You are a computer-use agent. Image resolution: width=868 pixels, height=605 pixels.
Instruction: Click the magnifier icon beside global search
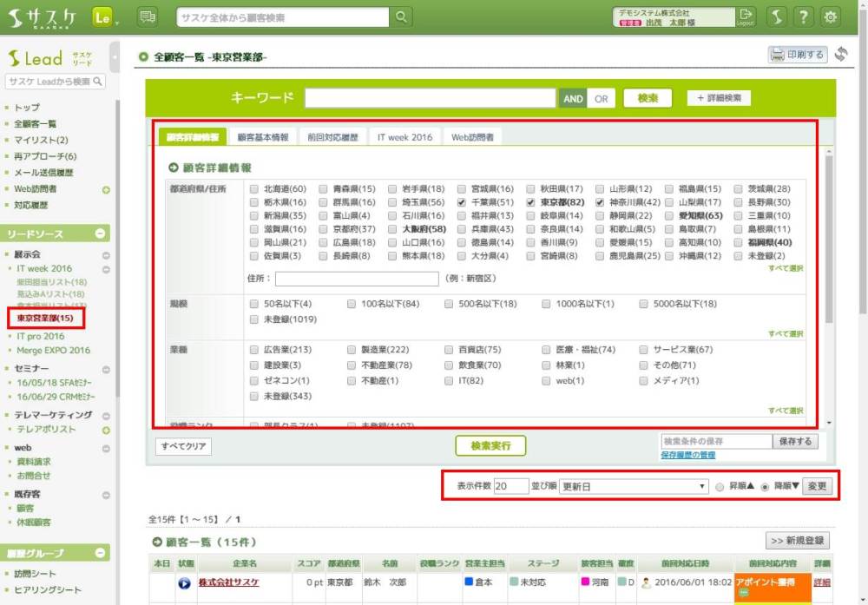(x=400, y=17)
